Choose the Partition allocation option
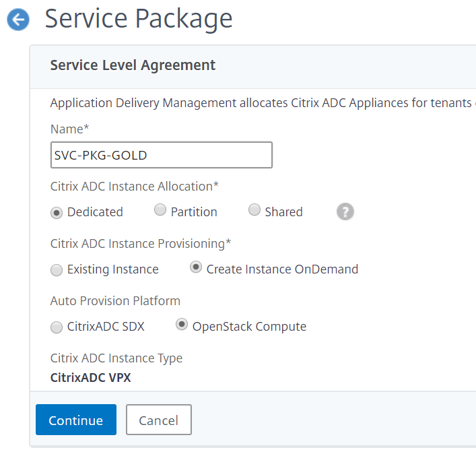The width and height of the screenshot is (476, 454). point(160,209)
